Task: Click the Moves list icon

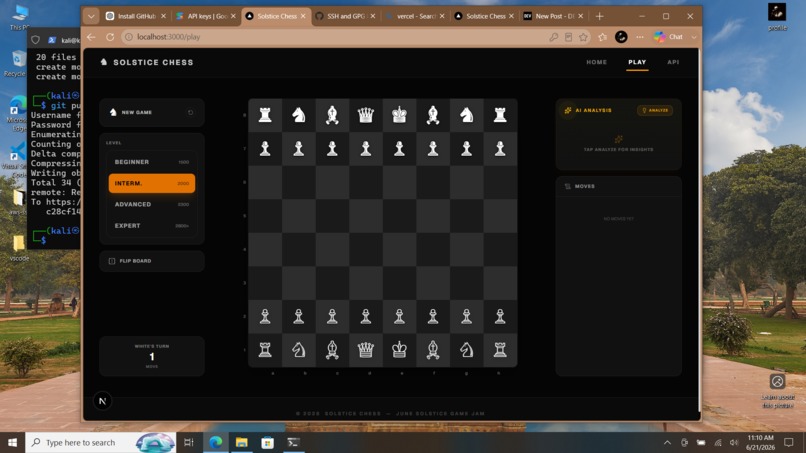Action: tap(567, 186)
